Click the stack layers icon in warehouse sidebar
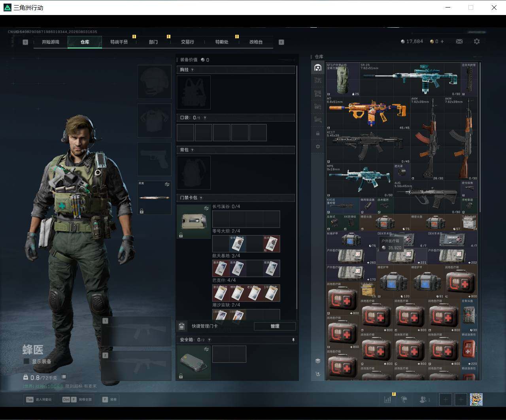This screenshot has width=506, height=420. click(x=318, y=361)
